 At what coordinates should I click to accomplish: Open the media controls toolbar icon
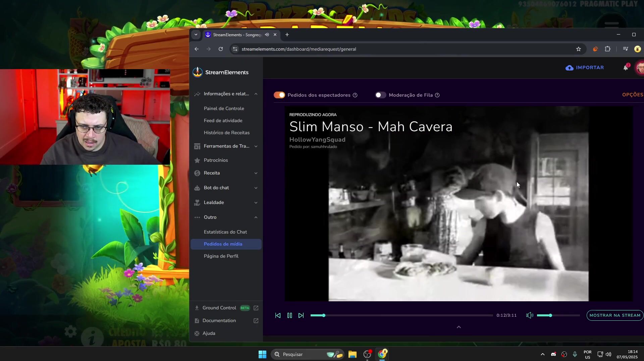(x=626, y=49)
